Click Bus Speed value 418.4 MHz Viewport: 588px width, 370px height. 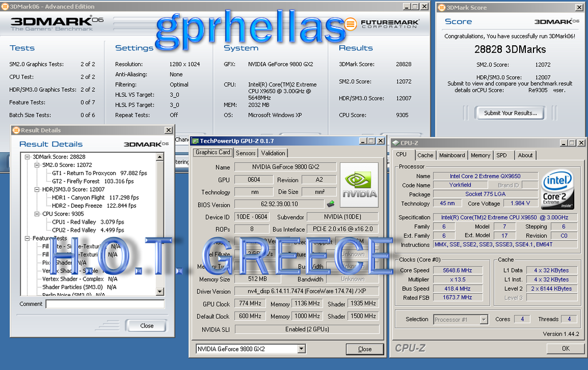click(x=457, y=289)
